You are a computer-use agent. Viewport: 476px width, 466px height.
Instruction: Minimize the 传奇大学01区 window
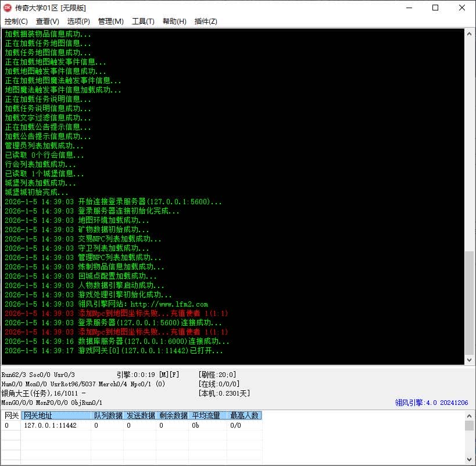point(409,8)
